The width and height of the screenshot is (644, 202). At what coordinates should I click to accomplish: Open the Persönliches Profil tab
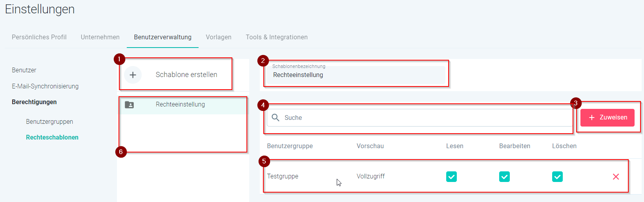39,37
